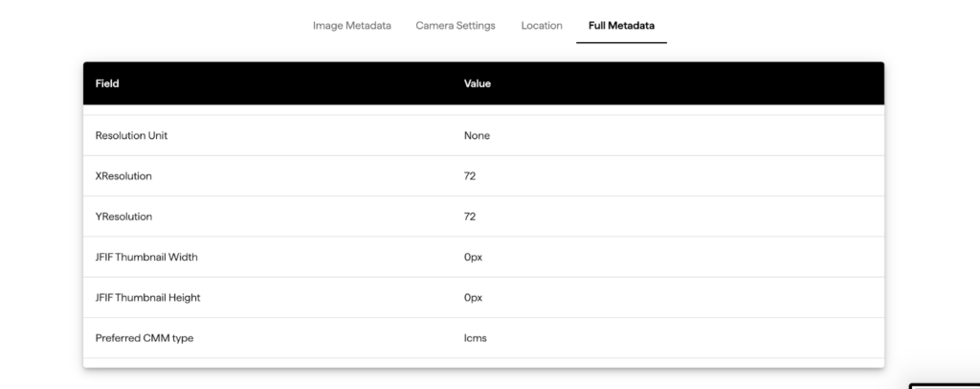This screenshot has width=980, height=389.
Task: Switch to the Image Metadata tab
Action: pos(351,26)
